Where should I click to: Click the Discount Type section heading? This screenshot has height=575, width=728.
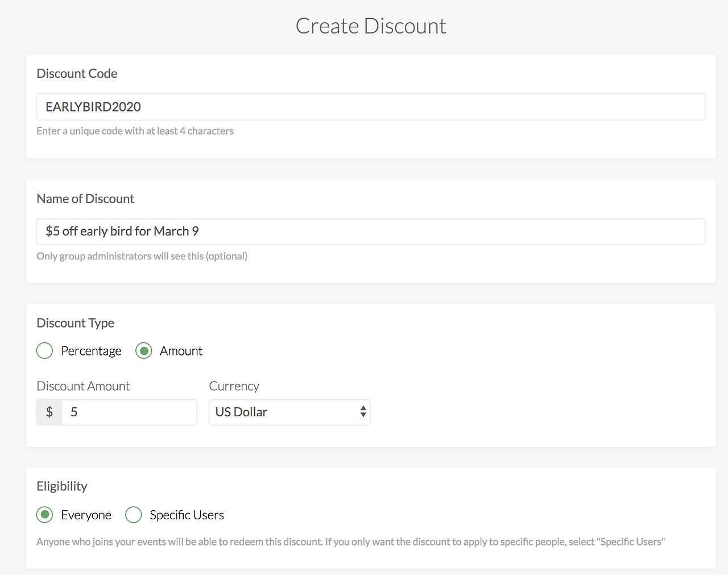point(75,323)
